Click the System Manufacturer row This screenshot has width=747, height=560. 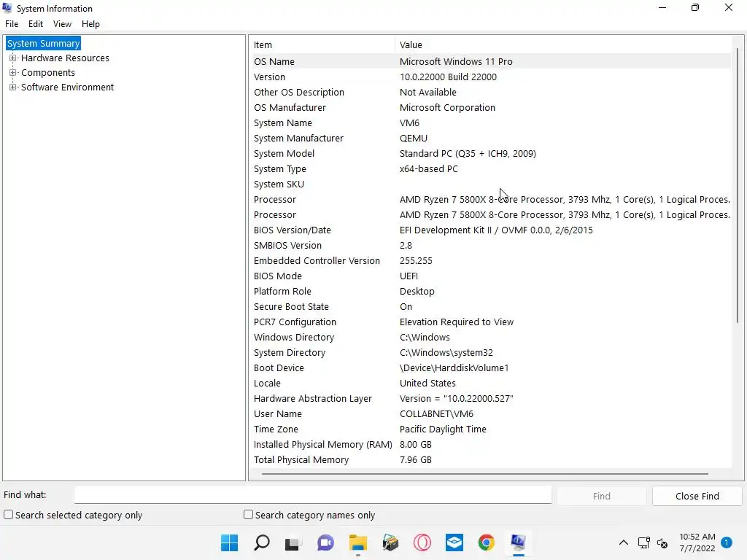491,138
